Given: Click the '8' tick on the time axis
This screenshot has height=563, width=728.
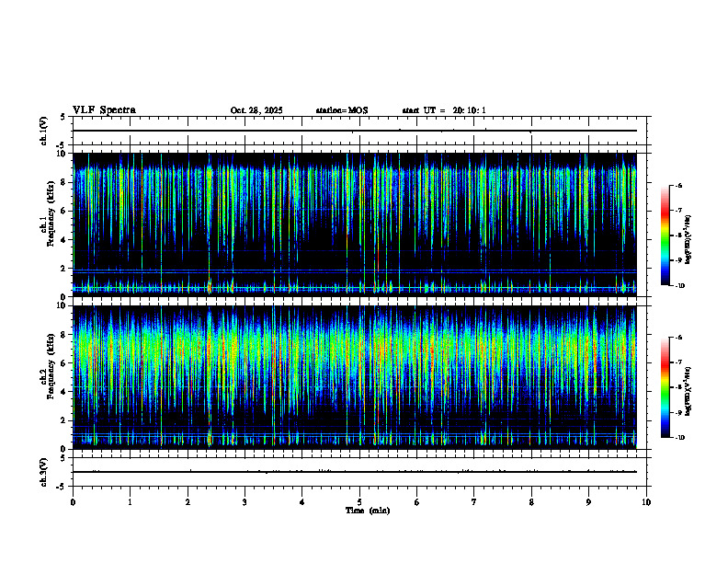Looking at the screenshot, I should point(531,502).
